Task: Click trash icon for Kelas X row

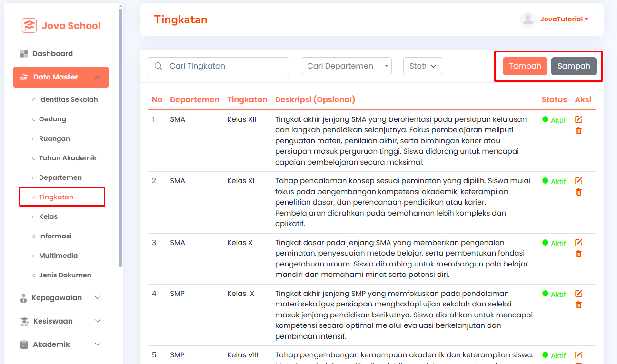Action: pos(578,254)
